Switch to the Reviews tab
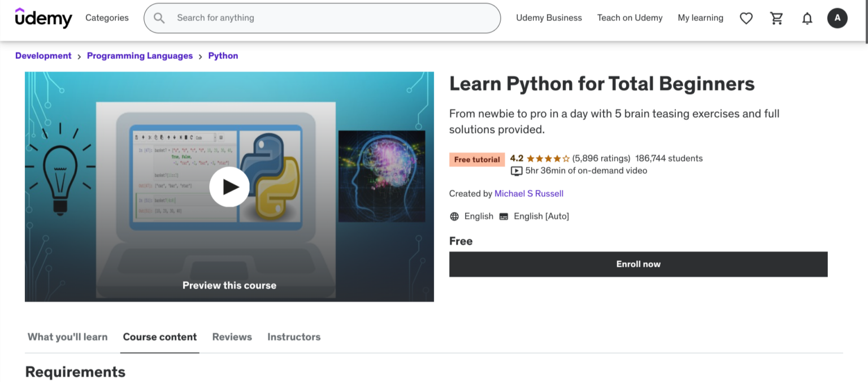The width and height of the screenshot is (868, 382). 232,337
